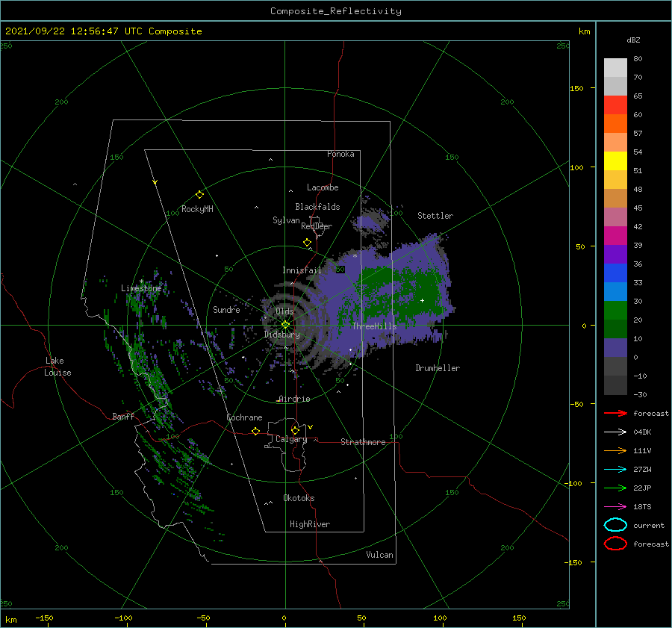Click the RockyMH label
This screenshot has height=628, width=672.
(x=197, y=209)
